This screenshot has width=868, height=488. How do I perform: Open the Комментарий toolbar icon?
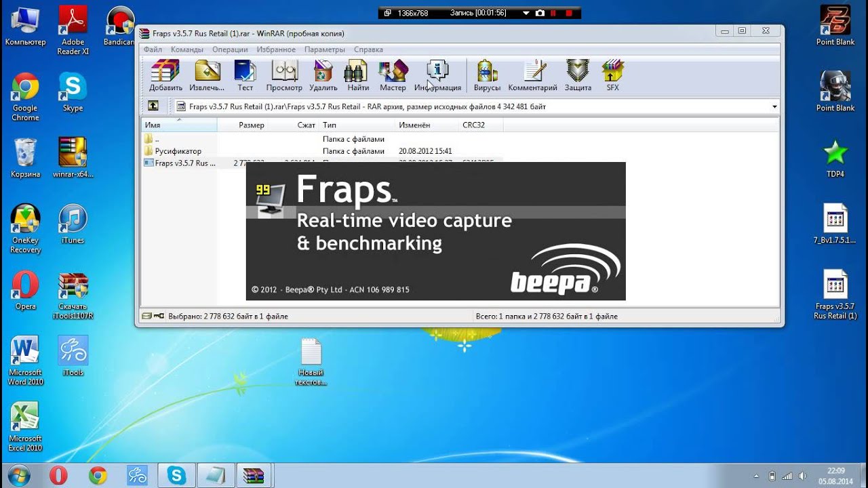point(532,75)
